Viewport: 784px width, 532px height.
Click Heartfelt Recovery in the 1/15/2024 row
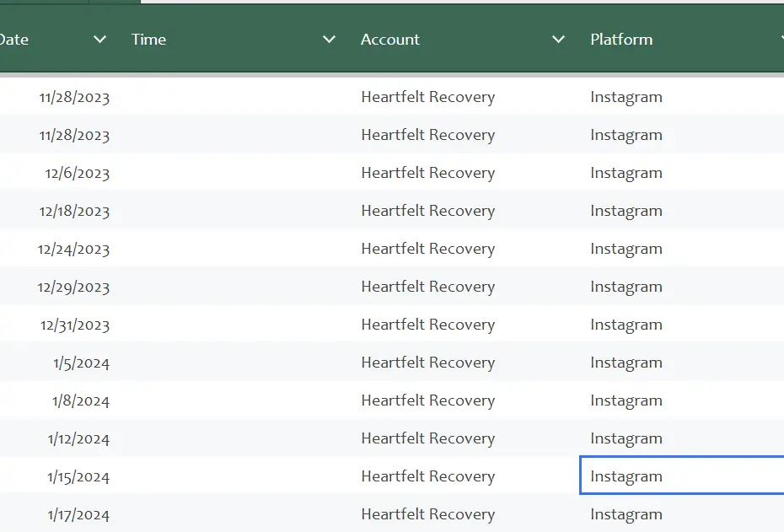[428, 477]
